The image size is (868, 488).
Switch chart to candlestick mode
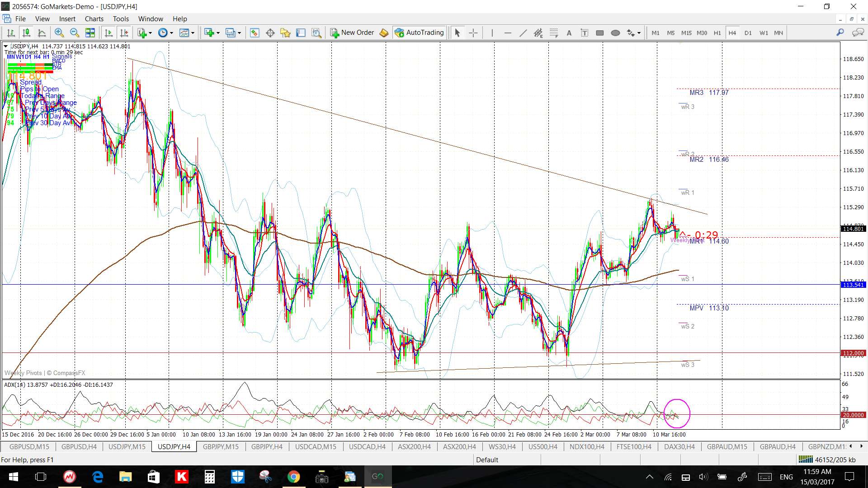(x=26, y=33)
